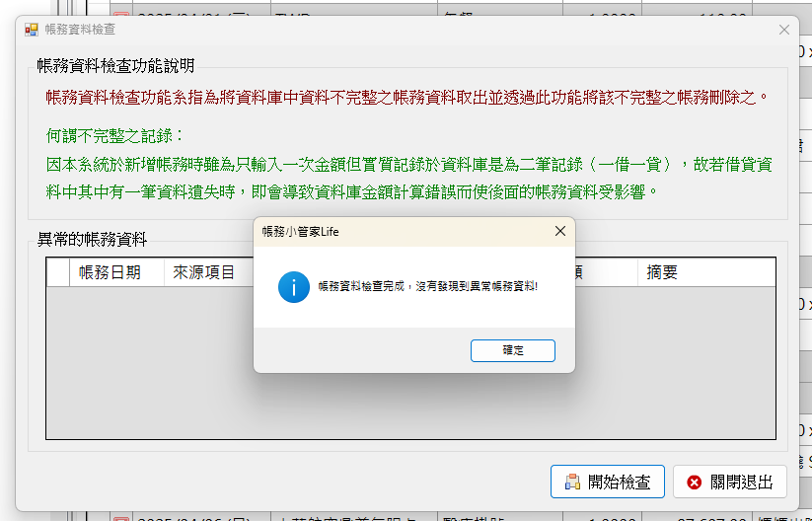Click the 帳務資料檢查 window title icon
Image resolution: width=812 pixels, height=521 pixels.
(x=32, y=30)
